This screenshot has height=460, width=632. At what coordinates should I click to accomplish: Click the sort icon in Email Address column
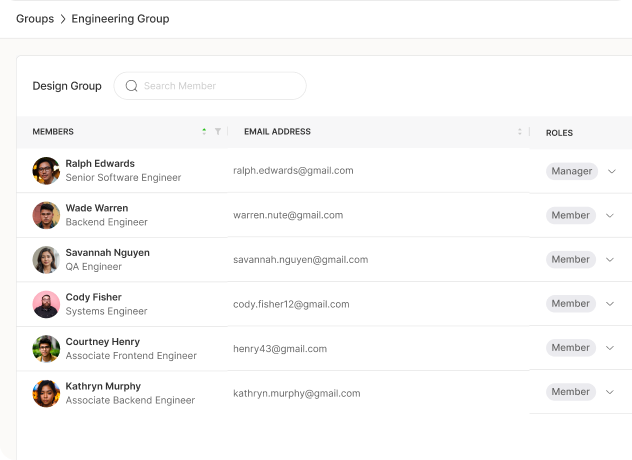click(x=519, y=132)
